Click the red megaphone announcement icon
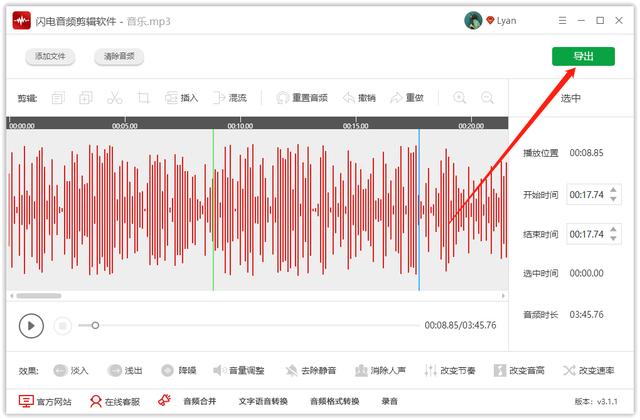Screen dimensions: 640x420 point(164,400)
